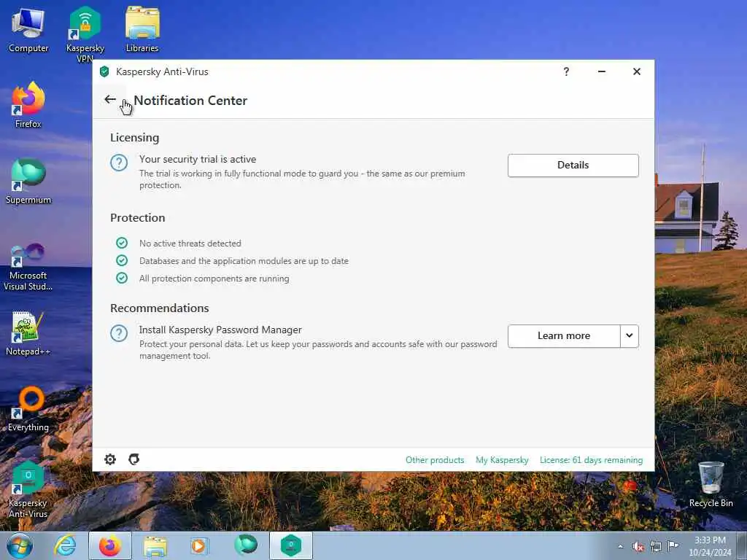747x560 pixels.
Task: Click 'All protection components are running' text
Action: 214,279
